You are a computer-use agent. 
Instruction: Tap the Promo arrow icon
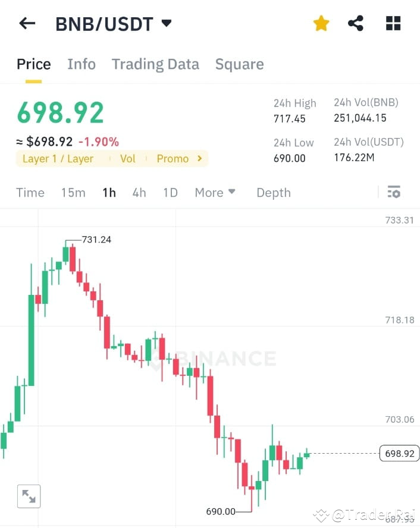(199, 159)
